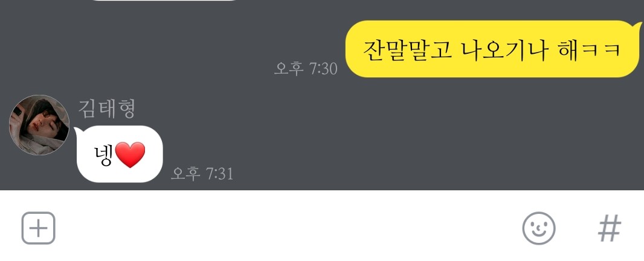Tap the partially visible white bubble at top

[x=164, y=1]
